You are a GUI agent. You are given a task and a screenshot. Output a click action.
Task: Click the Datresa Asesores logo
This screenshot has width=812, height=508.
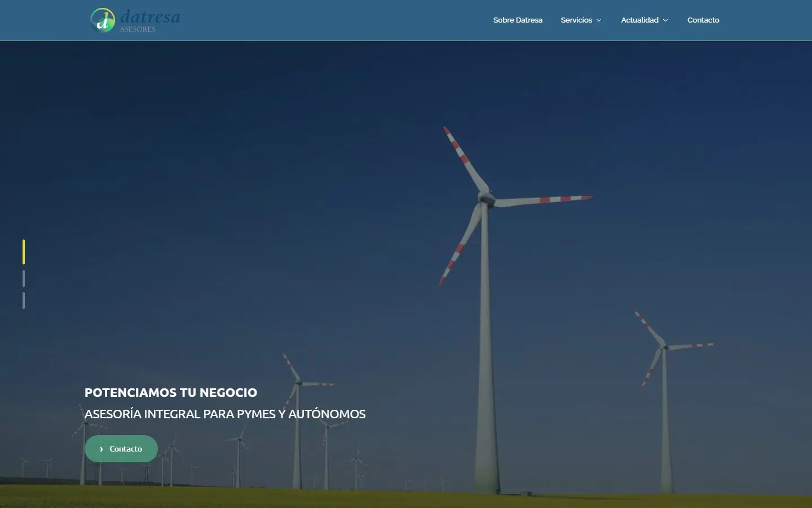pyautogui.click(x=135, y=20)
